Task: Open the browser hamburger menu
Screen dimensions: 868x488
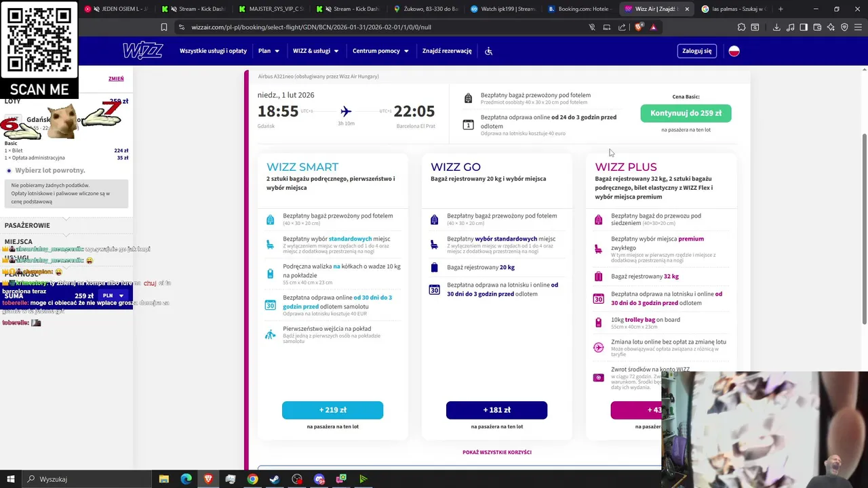Action: (858, 27)
